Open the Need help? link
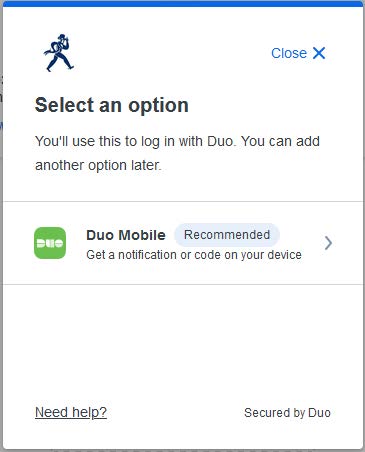The width and height of the screenshot is (365, 452). [71, 412]
